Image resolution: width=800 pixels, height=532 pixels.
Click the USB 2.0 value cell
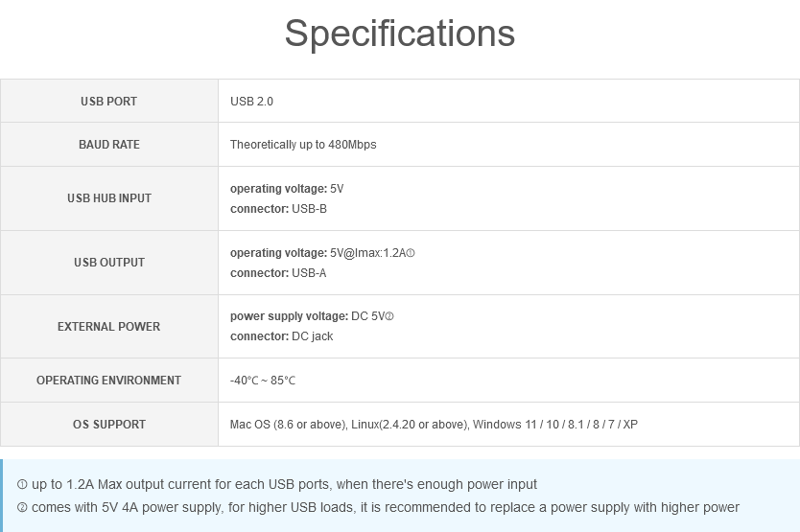[508, 101]
